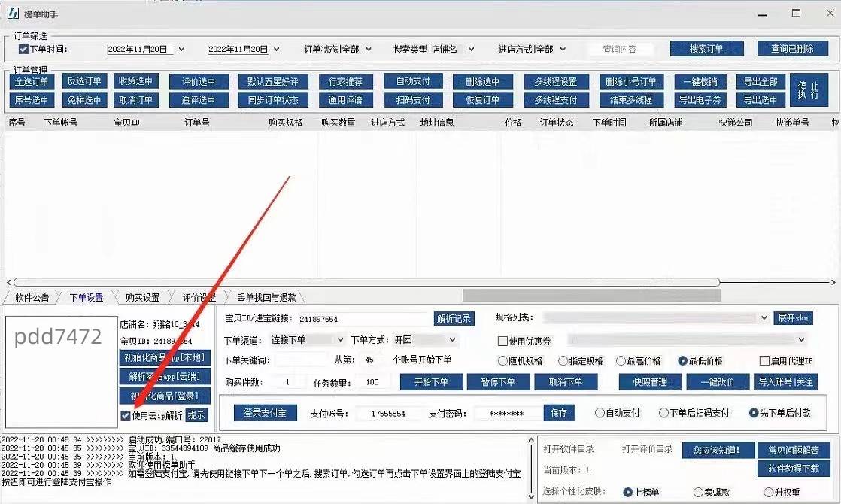Screen dimensions: 841x504
Task: Click the 一键改价 button
Action: click(x=718, y=382)
